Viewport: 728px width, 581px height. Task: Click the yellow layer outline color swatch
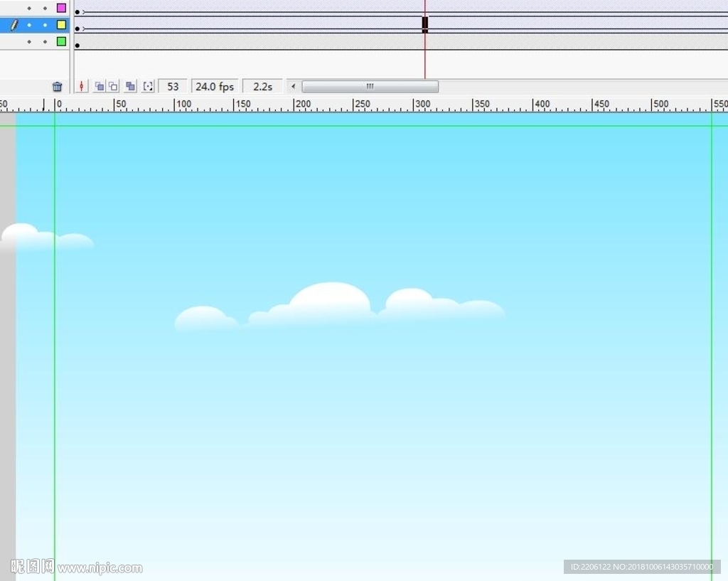(x=61, y=25)
